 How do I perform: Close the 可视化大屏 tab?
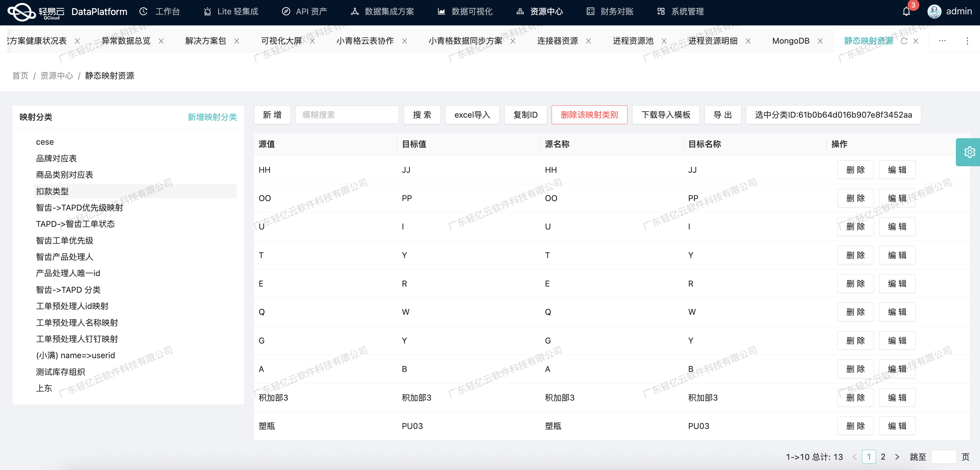coord(312,41)
